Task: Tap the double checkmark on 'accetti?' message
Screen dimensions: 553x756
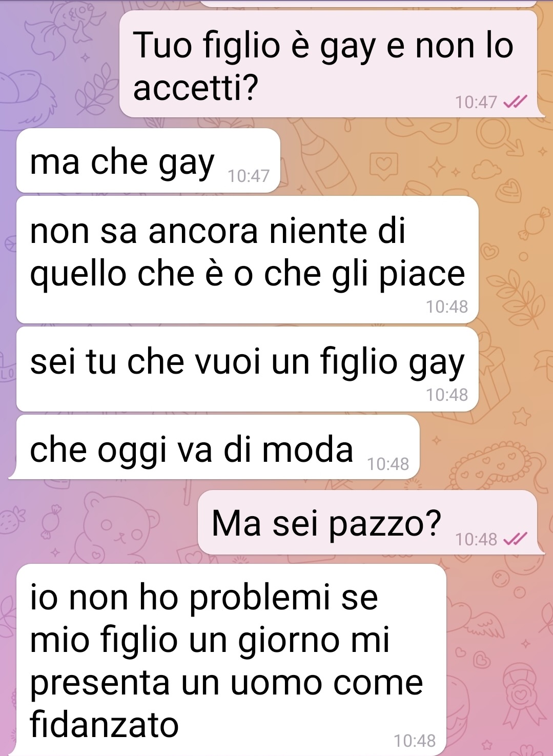Action: point(514,103)
